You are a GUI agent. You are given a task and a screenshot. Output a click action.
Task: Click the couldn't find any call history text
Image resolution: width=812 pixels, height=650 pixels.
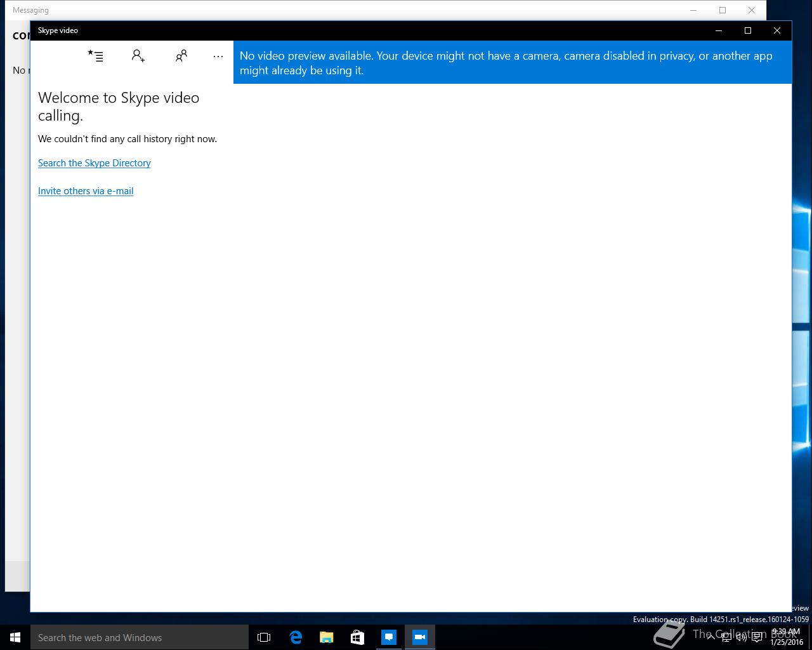(128, 139)
